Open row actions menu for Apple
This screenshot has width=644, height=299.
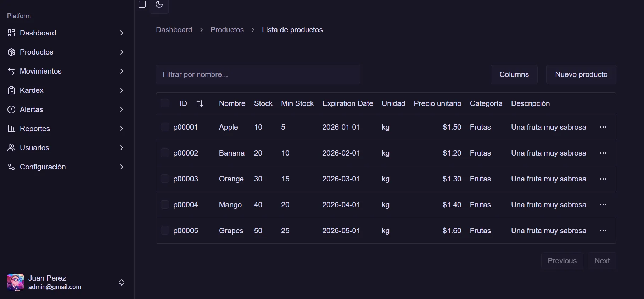pyautogui.click(x=603, y=127)
